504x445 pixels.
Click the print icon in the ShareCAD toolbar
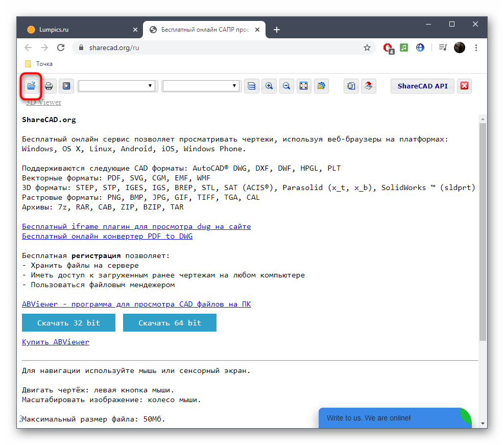coord(49,86)
